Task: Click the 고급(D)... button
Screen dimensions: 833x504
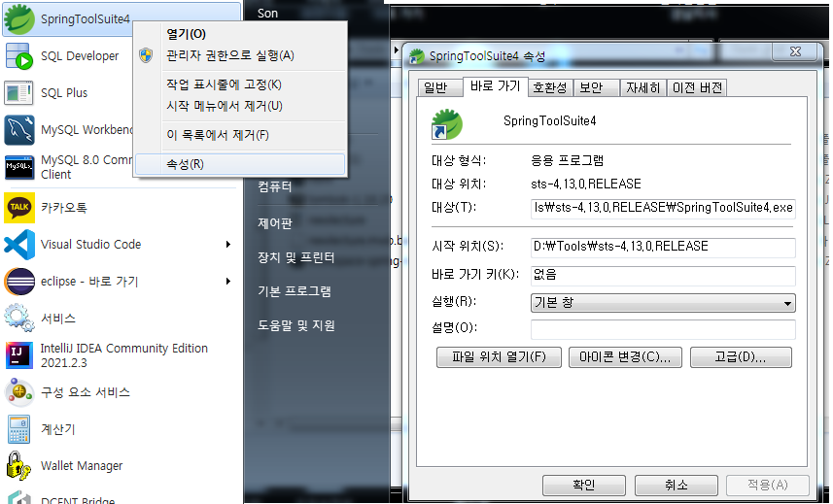Action: pyautogui.click(x=741, y=357)
